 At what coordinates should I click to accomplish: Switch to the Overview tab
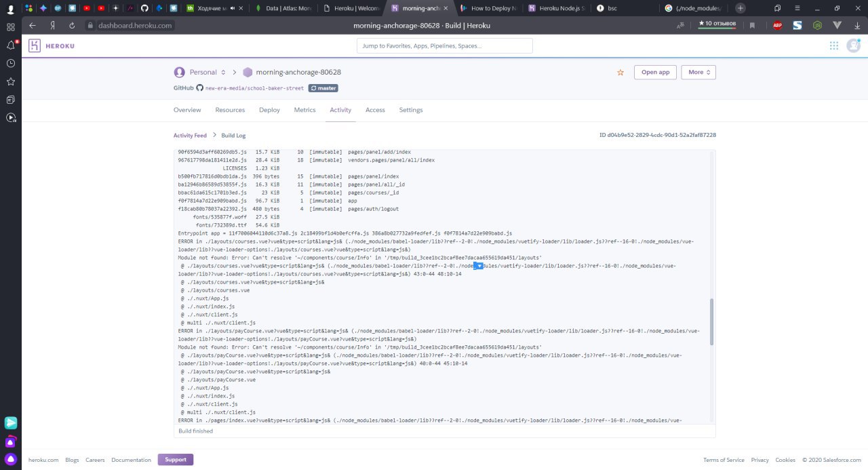pyautogui.click(x=187, y=110)
